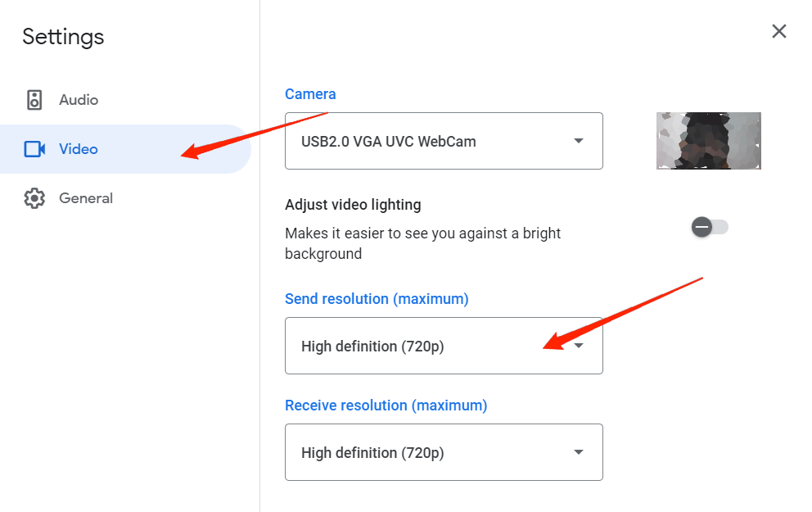Screen dimensions: 812x512
Task: Click the Audio speaker icon
Action: (34, 100)
